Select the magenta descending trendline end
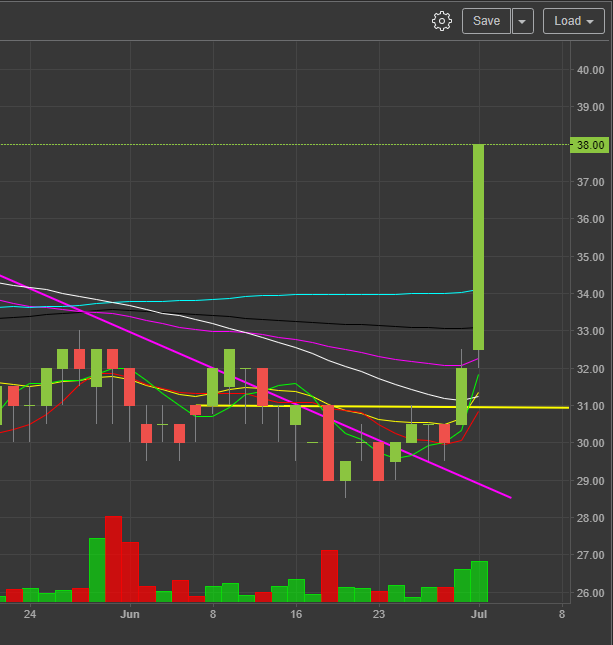 (x=509, y=497)
